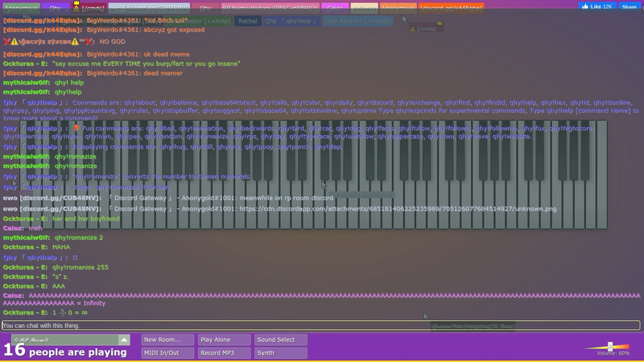
Task: Click the Caloz player tag
Action: tap(335, 8)
